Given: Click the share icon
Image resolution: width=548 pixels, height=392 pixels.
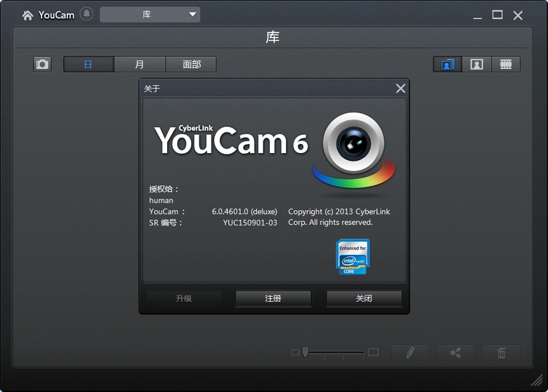Looking at the screenshot, I should tap(455, 353).
